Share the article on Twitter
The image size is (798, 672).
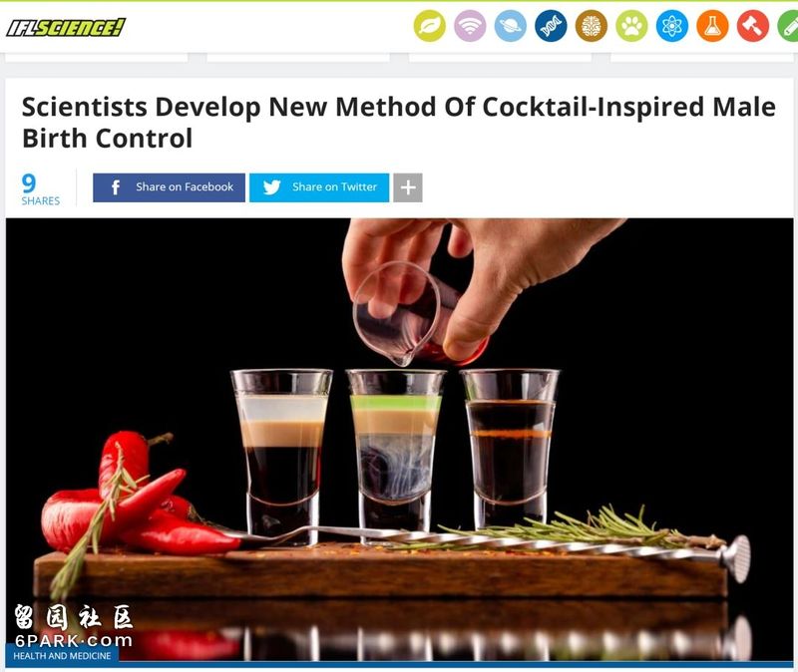(x=319, y=187)
